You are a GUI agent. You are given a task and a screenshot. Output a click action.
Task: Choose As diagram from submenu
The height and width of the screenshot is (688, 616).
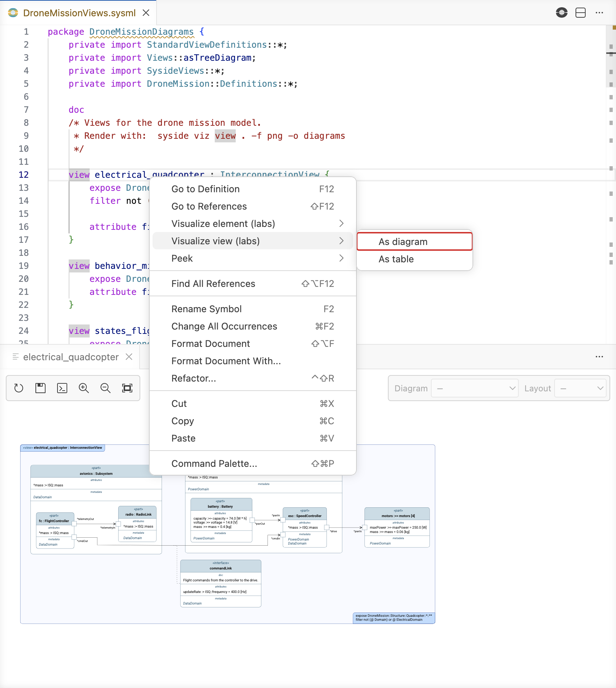pos(415,241)
